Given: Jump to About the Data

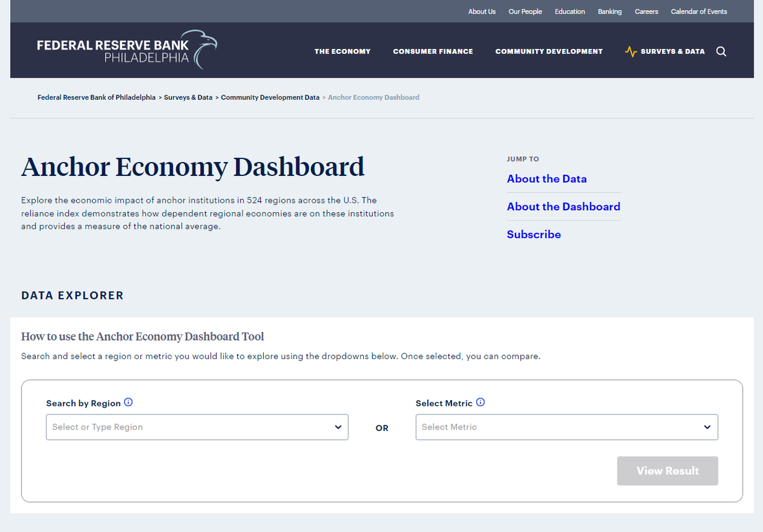Looking at the screenshot, I should pyautogui.click(x=547, y=179).
